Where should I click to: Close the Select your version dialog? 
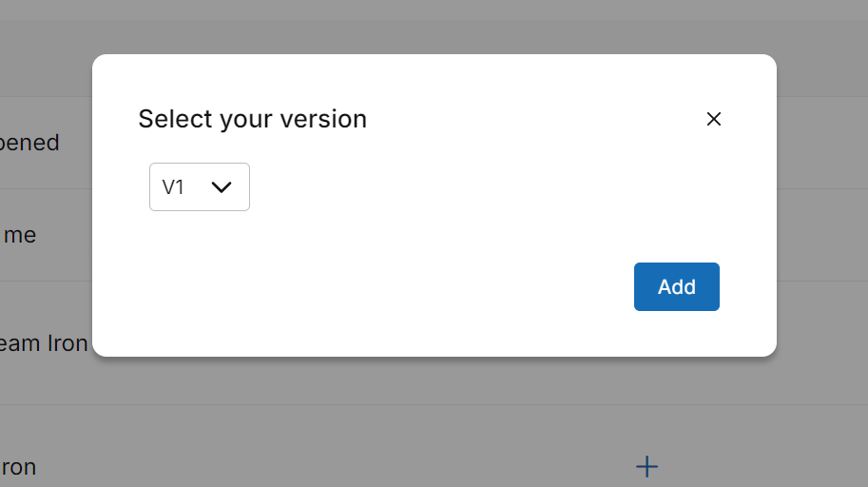click(x=714, y=119)
